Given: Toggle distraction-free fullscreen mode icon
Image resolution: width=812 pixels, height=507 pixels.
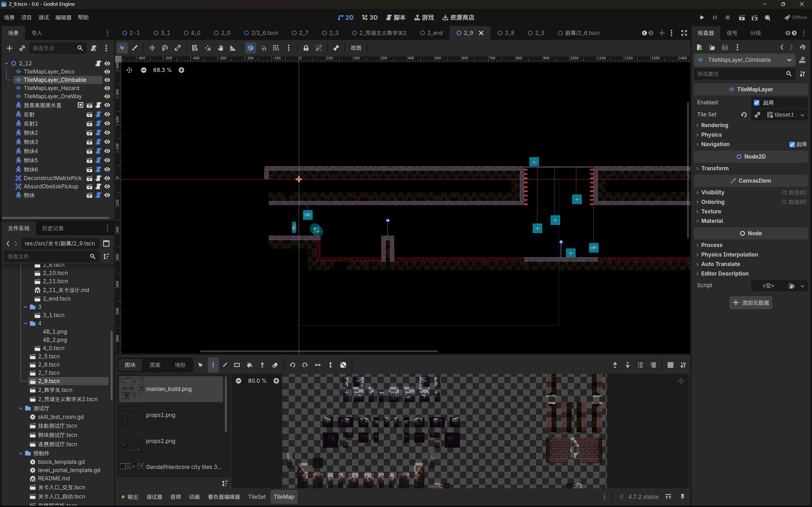Looking at the screenshot, I should point(684,33).
